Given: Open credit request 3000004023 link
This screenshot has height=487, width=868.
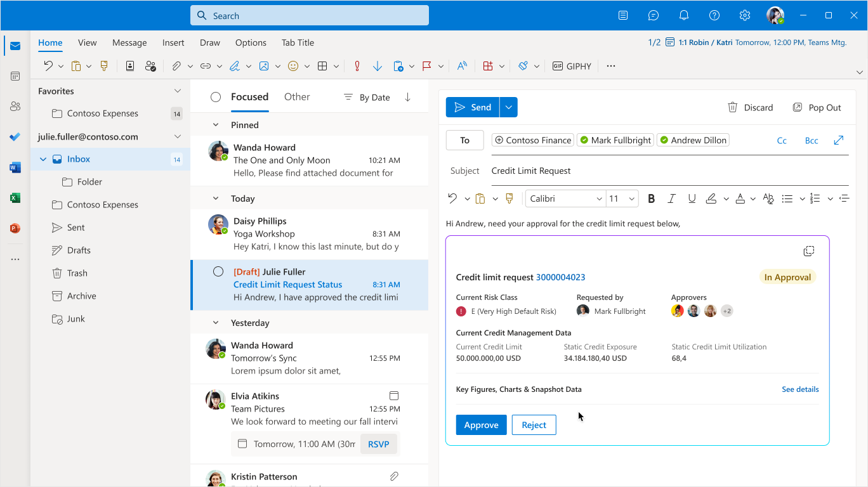Looking at the screenshot, I should (560, 277).
